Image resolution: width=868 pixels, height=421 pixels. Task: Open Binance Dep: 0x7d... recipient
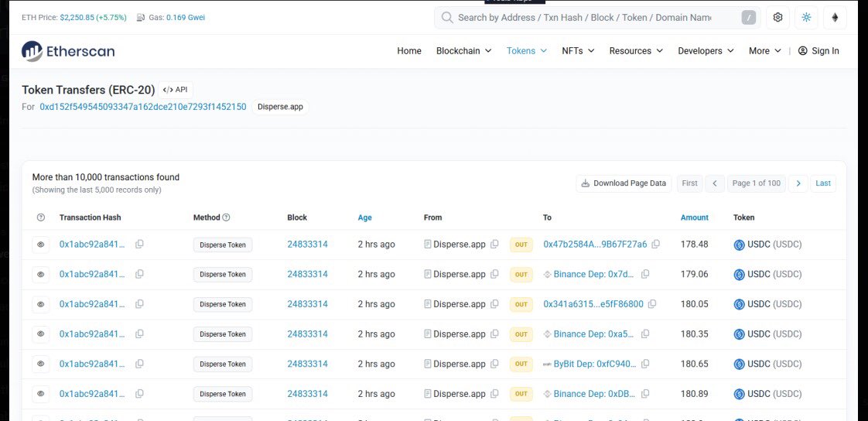pos(595,274)
